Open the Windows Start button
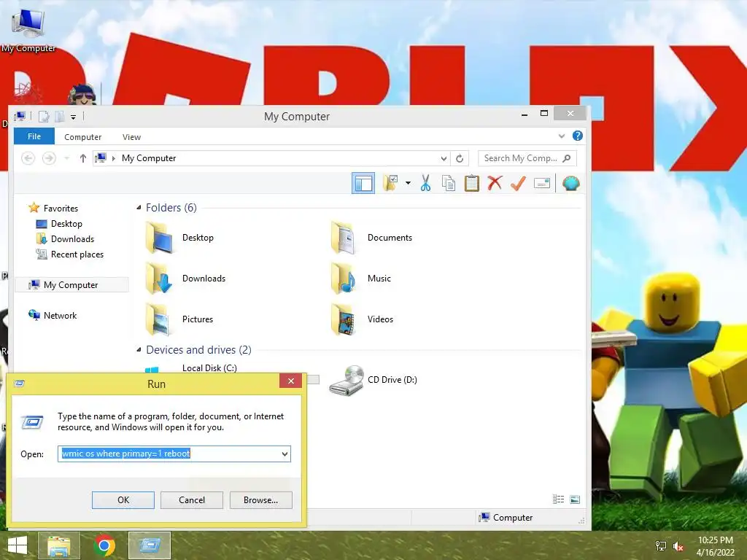 (18, 545)
